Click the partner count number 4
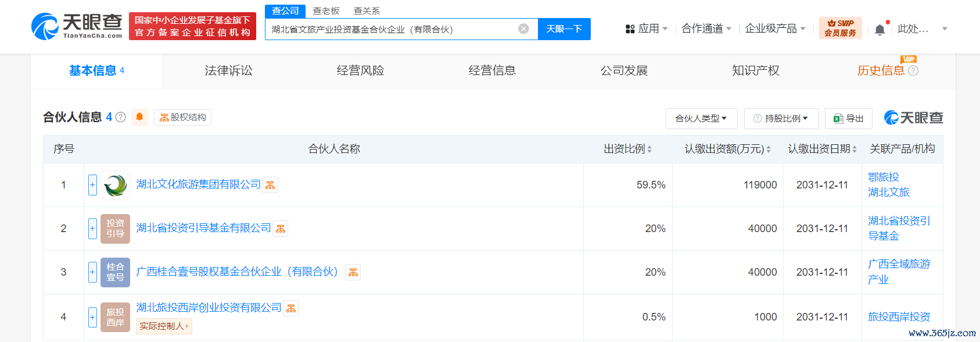The width and height of the screenshot is (980, 342). (109, 117)
